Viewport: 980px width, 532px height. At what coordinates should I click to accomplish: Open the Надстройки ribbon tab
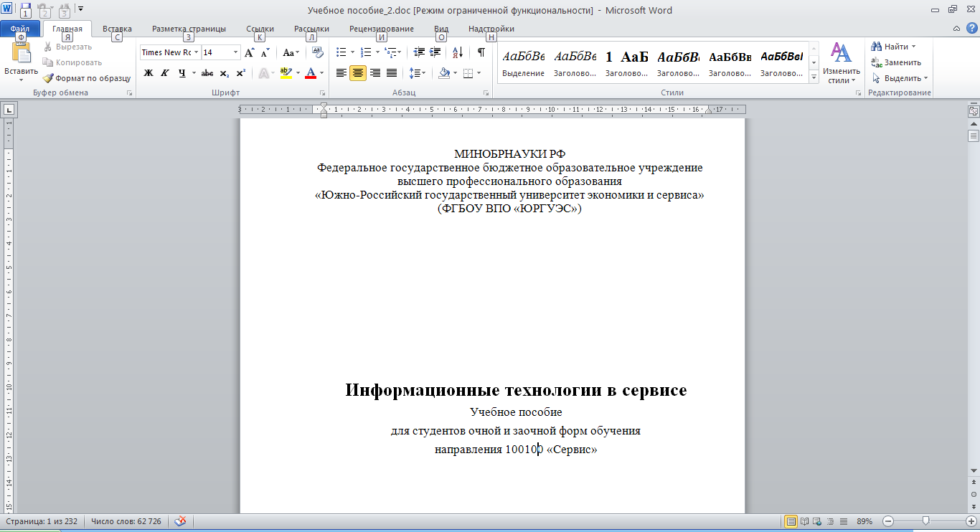[x=491, y=29]
